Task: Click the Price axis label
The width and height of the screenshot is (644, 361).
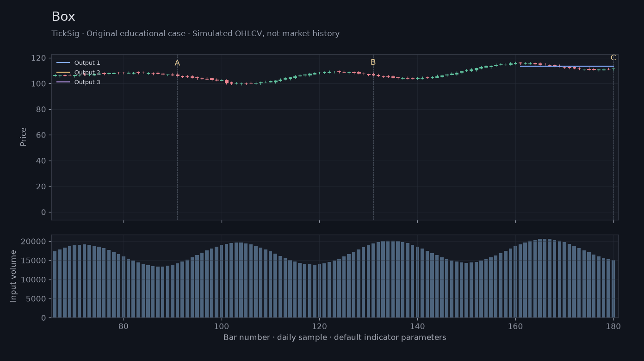Action: [24, 137]
